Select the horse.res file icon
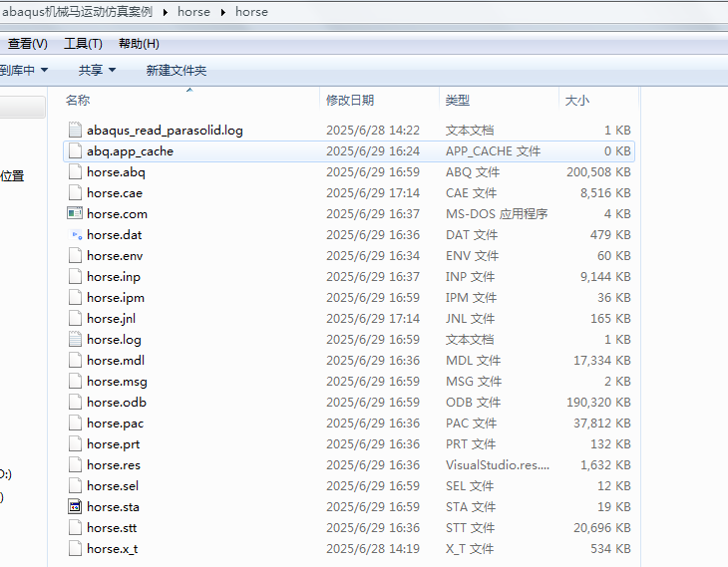728x567 pixels. pyautogui.click(x=75, y=464)
